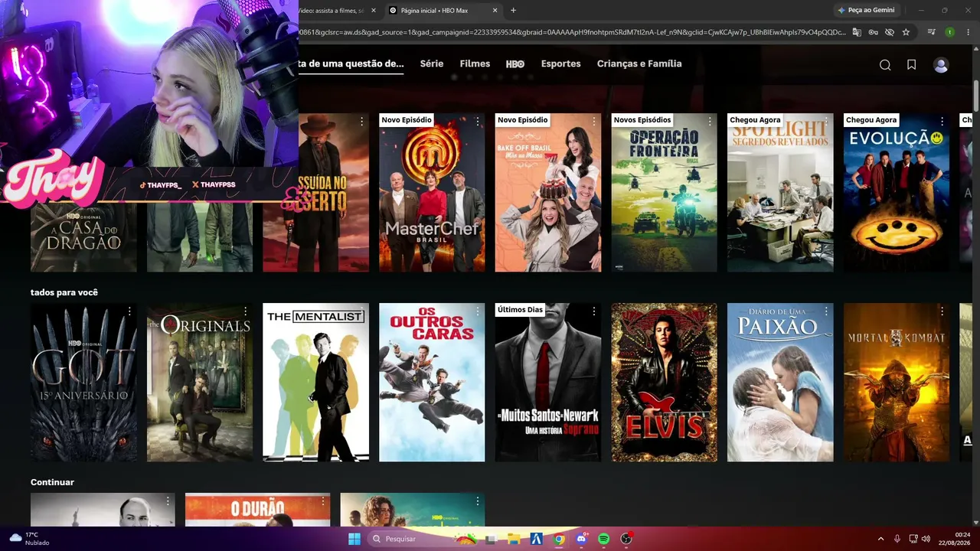This screenshot has width=980, height=551.
Task: Open The Mentalist poster
Action: [x=316, y=383]
